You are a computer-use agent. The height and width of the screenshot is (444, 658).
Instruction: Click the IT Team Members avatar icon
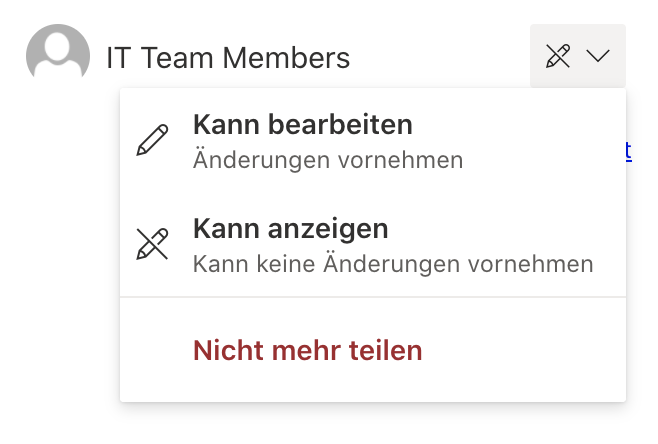(58, 57)
